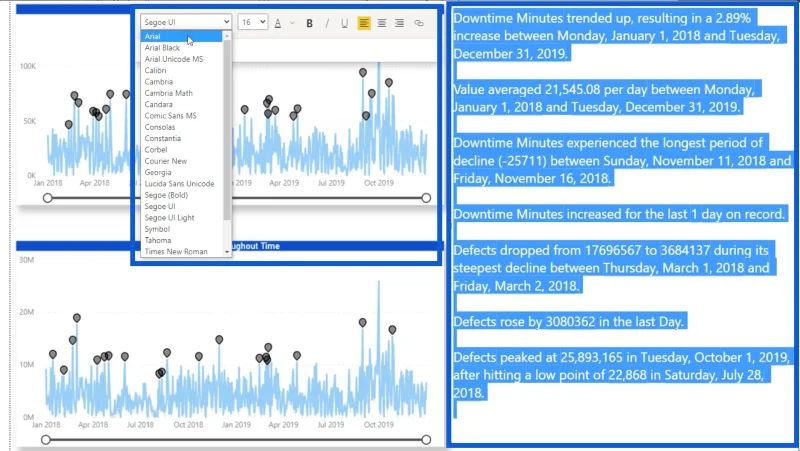Click 'Oct 2019' label on top chart axis

tap(379, 183)
